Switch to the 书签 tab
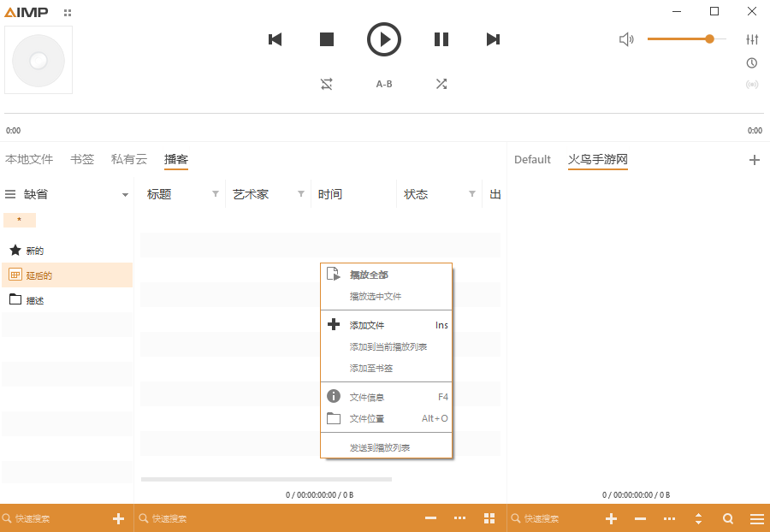Viewport: 770px width, 532px height. click(x=82, y=159)
